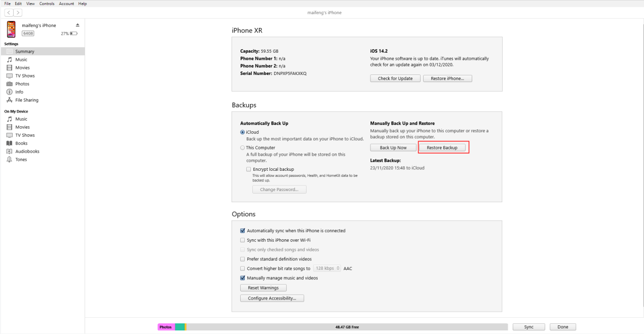Click the Music icon under On My Device

[x=9, y=119]
